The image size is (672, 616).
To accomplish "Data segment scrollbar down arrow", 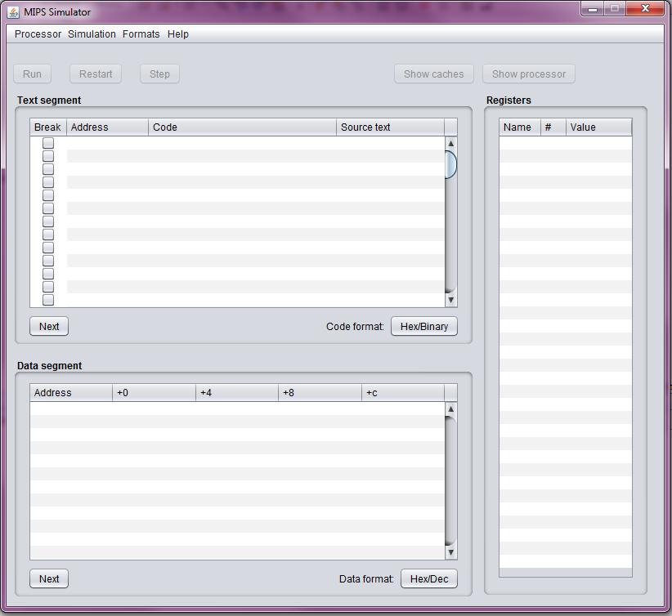I will click(450, 552).
